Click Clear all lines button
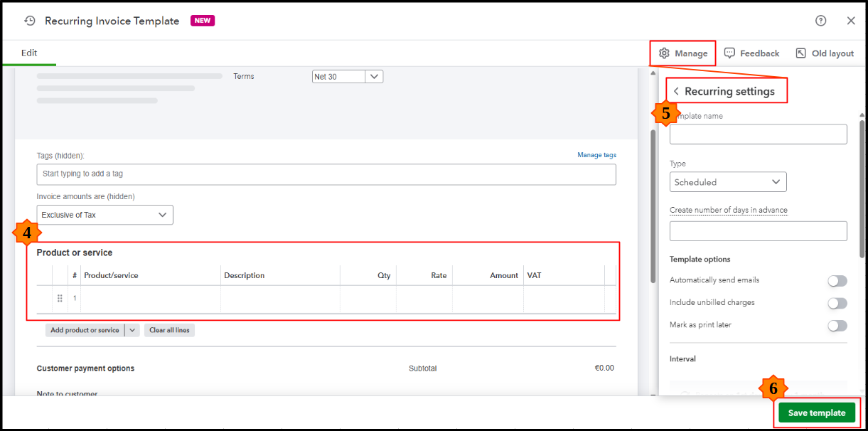The height and width of the screenshot is (431, 868). pyautogui.click(x=169, y=330)
